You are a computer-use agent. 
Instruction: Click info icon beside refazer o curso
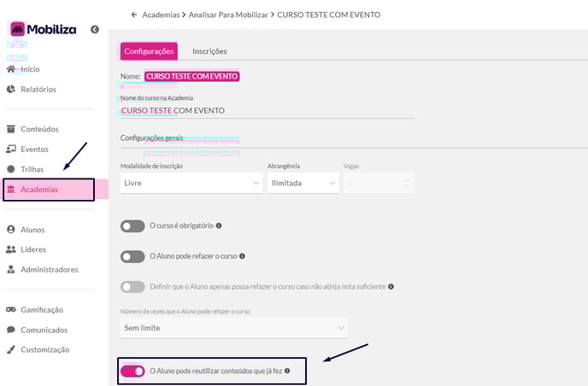pyautogui.click(x=242, y=256)
